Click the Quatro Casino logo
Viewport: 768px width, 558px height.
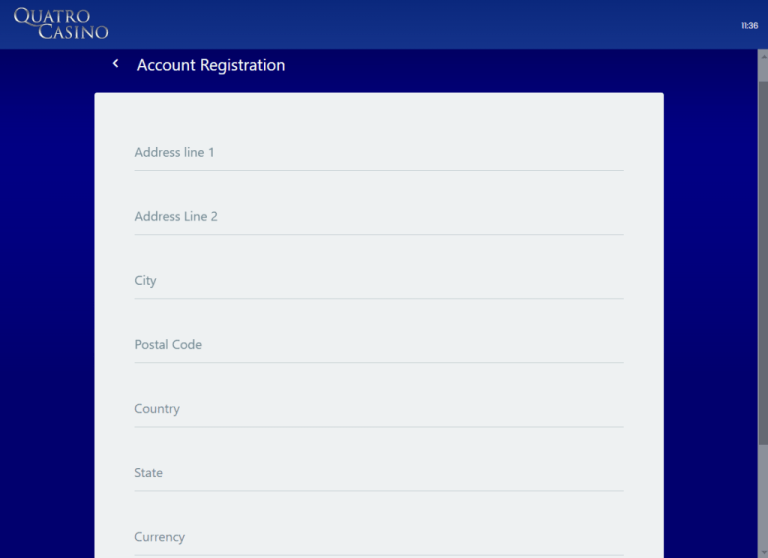pos(61,24)
